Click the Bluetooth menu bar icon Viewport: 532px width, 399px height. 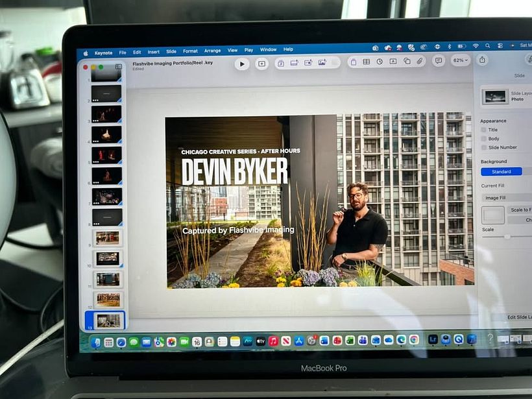coord(449,47)
